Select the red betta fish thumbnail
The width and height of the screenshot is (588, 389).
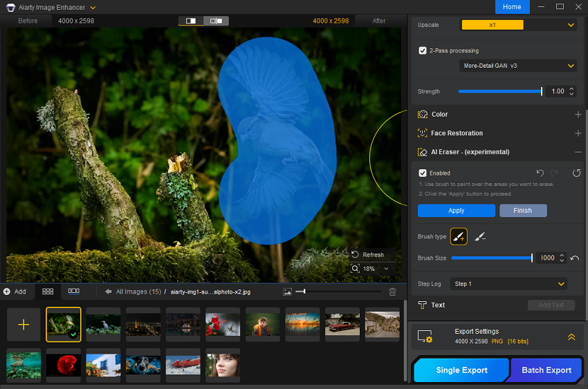pyautogui.click(x=64, y=365)
